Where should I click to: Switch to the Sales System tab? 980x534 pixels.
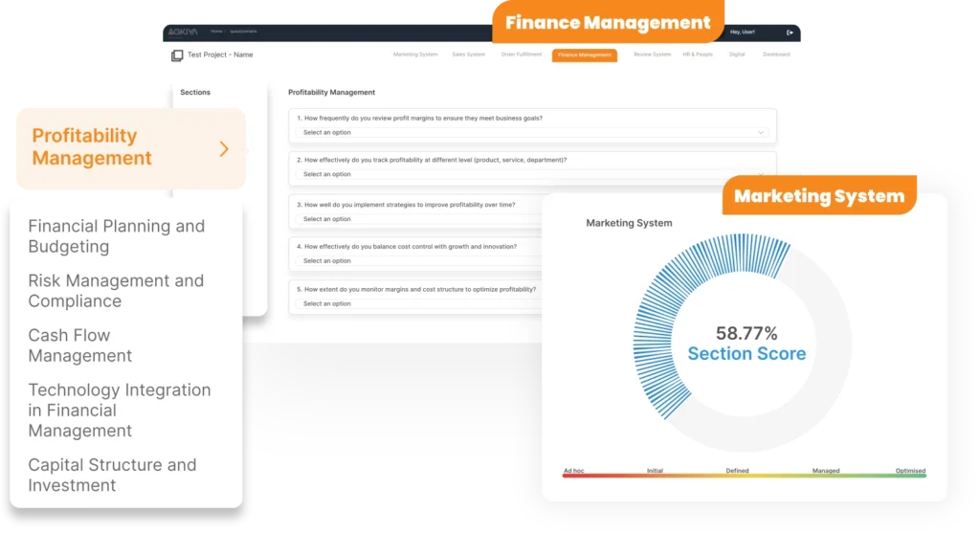[x=469, y=55]
